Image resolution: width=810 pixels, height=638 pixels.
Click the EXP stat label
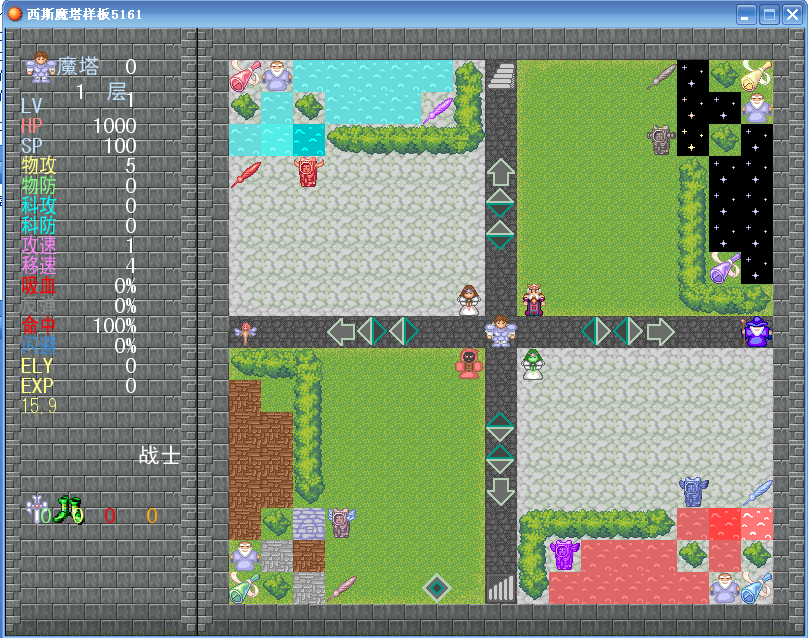point(37,386)
